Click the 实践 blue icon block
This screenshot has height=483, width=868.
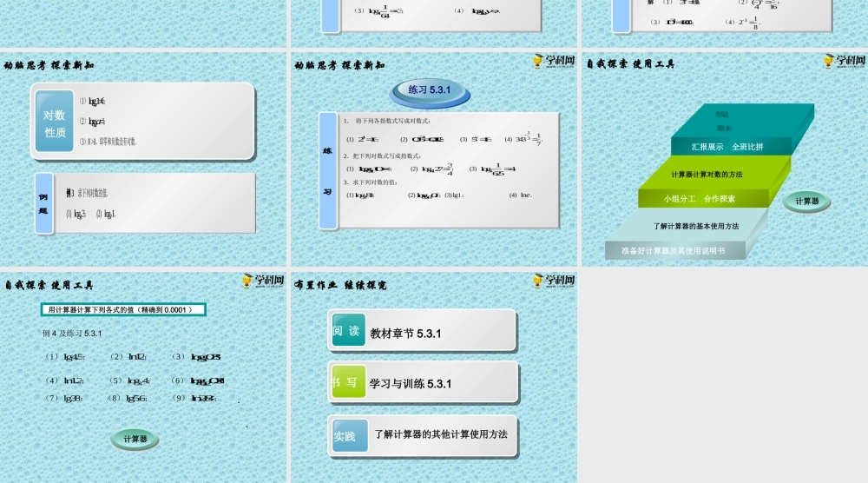coord(350,436)
